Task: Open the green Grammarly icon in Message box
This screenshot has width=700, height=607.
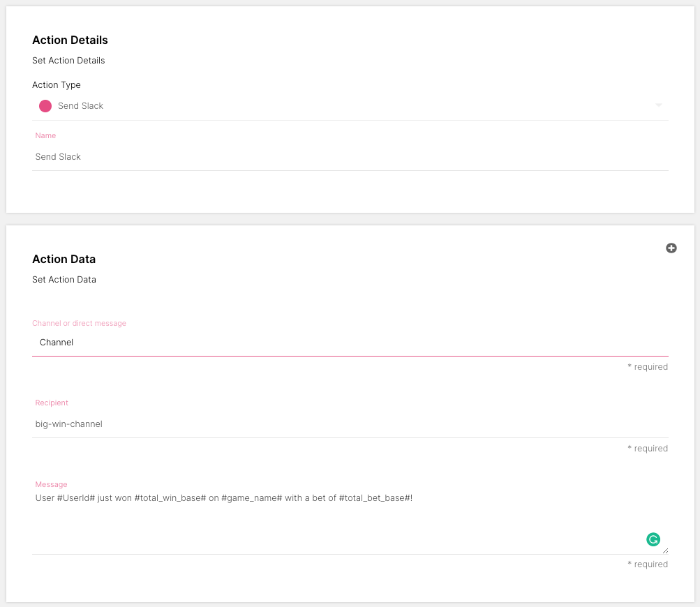Action: coord(653,539)
